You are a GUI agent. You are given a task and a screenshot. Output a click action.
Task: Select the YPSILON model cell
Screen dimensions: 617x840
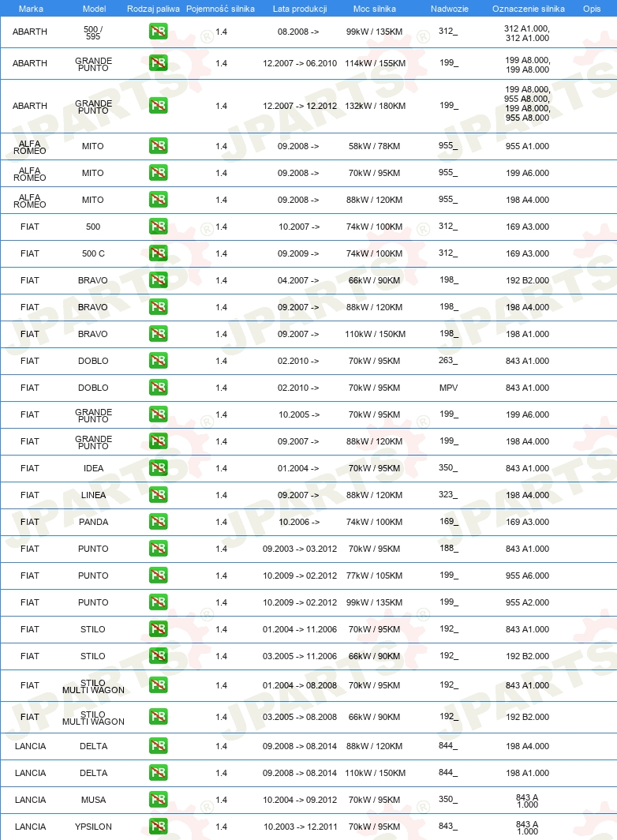(x=93, y=827)
